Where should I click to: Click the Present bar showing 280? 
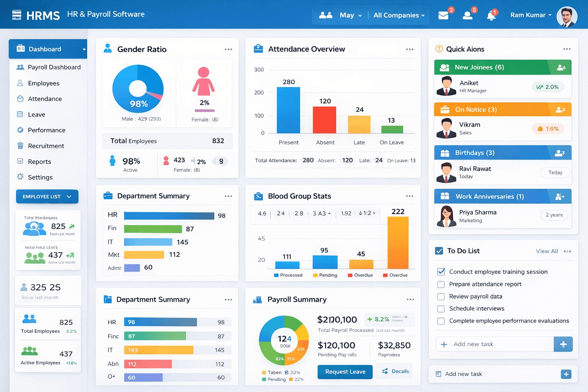288,110
